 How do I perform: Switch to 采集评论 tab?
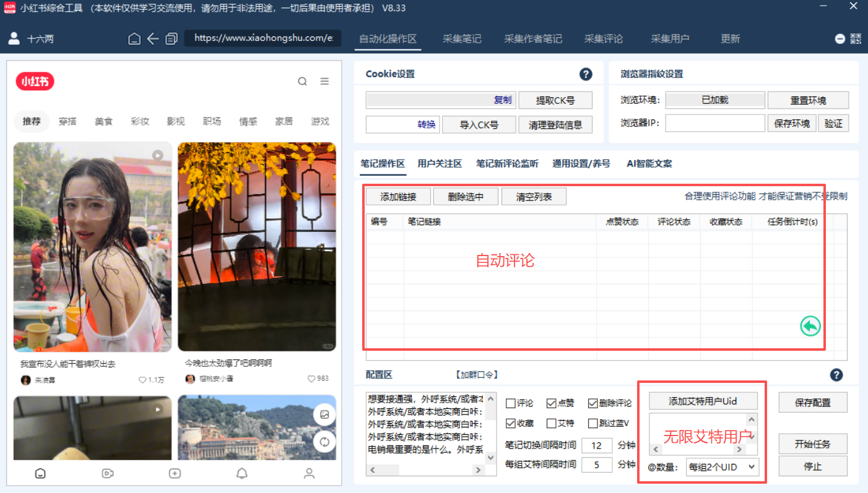pos(604,38)
